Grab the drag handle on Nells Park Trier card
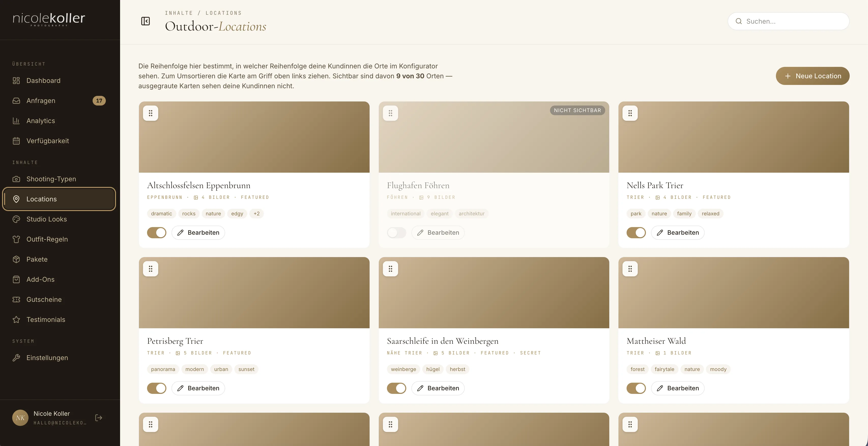The height and width of the screenshot is (446, 868). [630, 113]
